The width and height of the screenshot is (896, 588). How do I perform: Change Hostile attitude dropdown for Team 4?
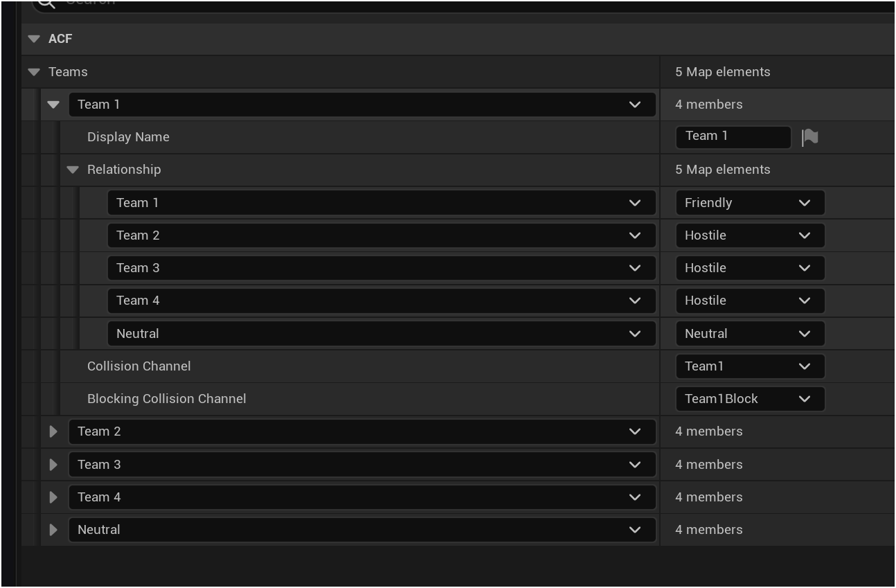tap(750, 301)
